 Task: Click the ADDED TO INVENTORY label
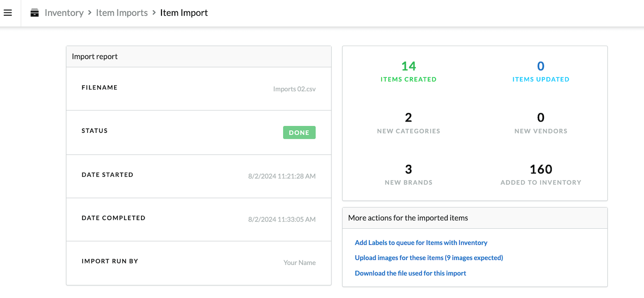[x=541, y=183]
